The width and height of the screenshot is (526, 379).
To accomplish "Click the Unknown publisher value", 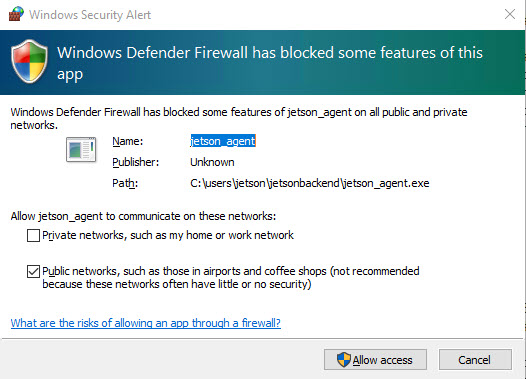I will point(212,162).
